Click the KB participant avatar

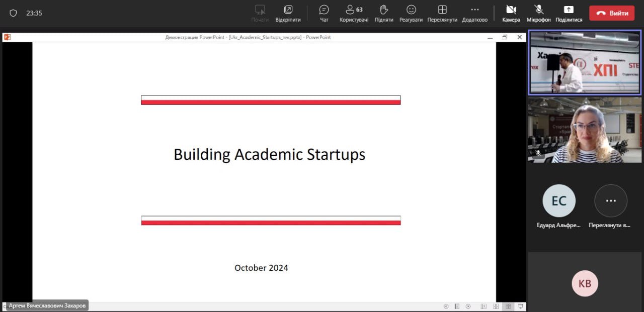[585, 283]
